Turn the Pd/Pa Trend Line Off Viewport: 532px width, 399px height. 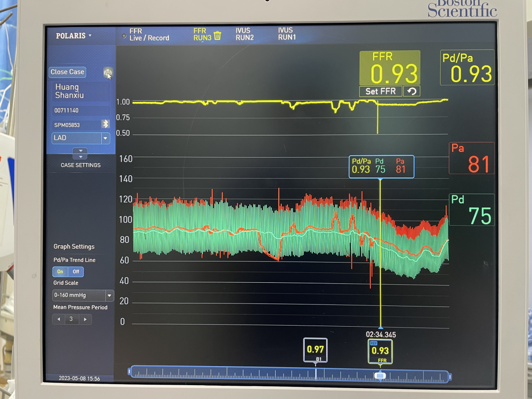tap(76, 271)
